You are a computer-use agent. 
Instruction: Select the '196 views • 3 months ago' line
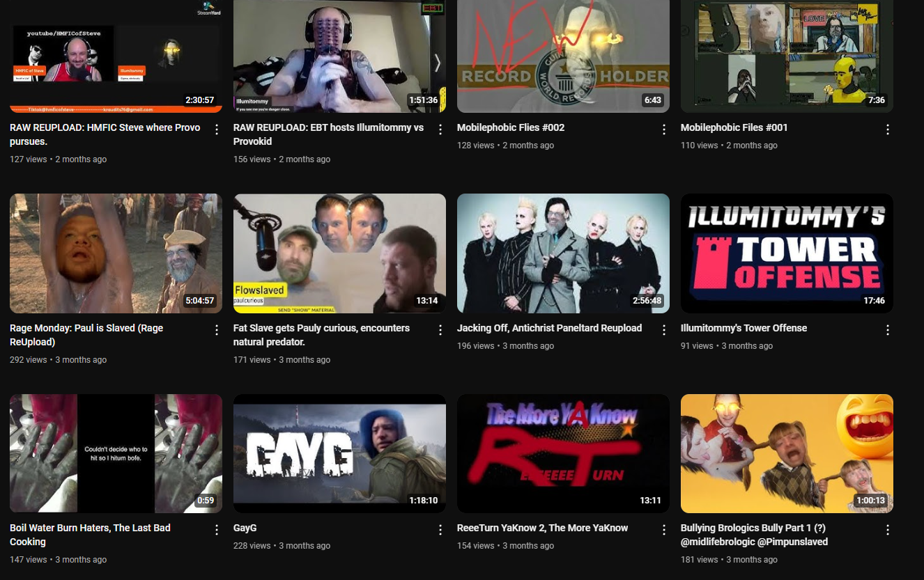click(506, 346)
